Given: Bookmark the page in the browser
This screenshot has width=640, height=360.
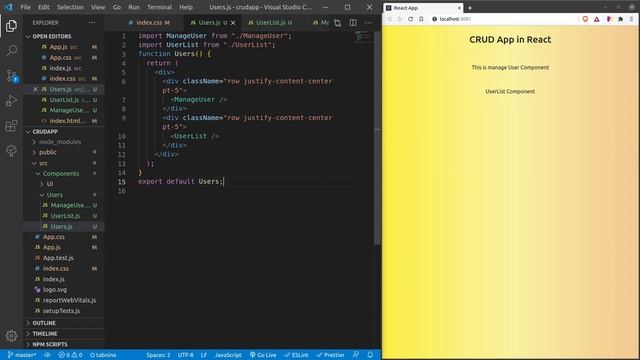Looking at the screenshot, I should (x=421, y=19).
